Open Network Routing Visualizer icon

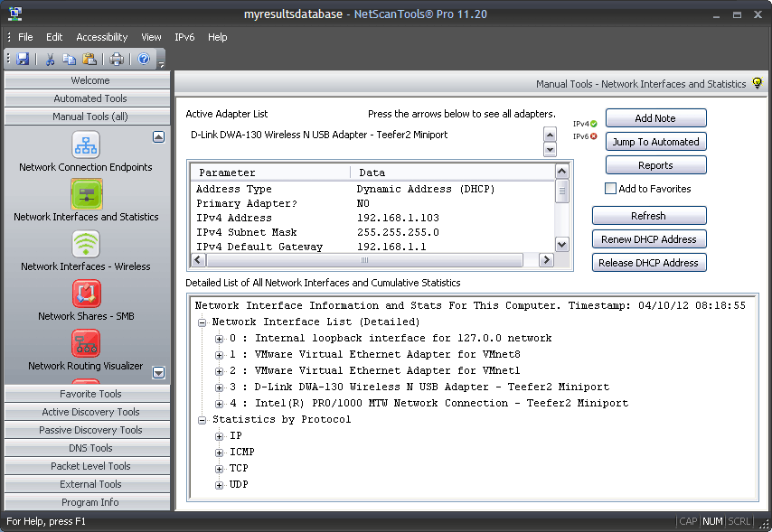point(86,343)
